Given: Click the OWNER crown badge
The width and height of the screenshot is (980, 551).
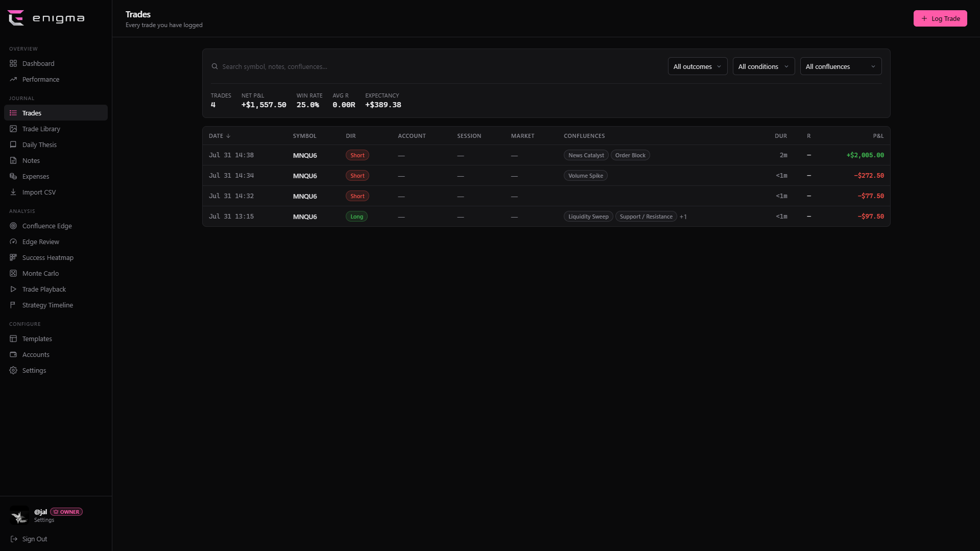Looking at the screenshot, I should click(x=66, y=512).
